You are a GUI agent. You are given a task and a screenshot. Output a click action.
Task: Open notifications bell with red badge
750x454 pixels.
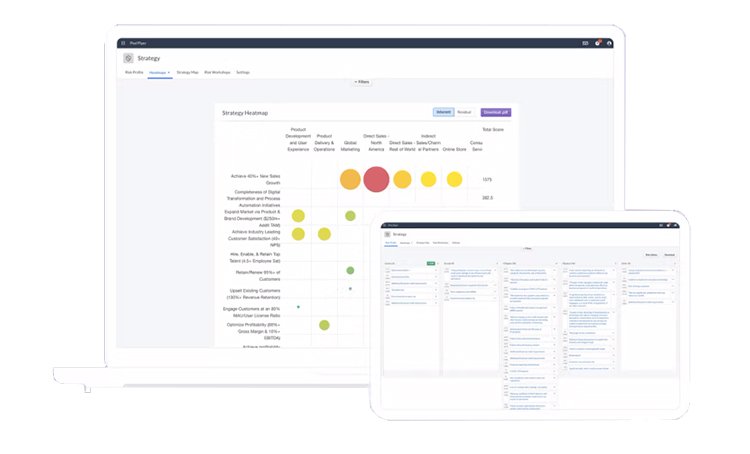point(597,43)
